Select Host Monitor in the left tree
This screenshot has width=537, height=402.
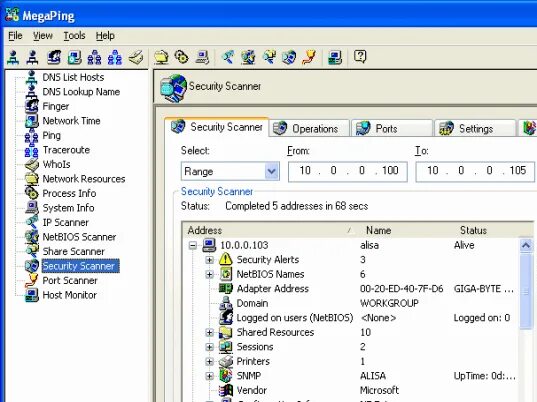pyautogui.click(x=70, y=295)
